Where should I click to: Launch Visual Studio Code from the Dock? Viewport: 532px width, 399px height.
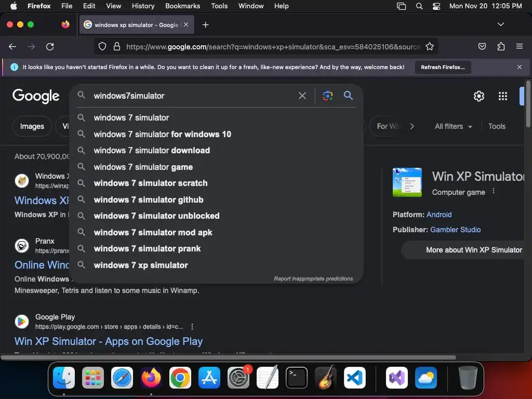click(x=354, y=378)
